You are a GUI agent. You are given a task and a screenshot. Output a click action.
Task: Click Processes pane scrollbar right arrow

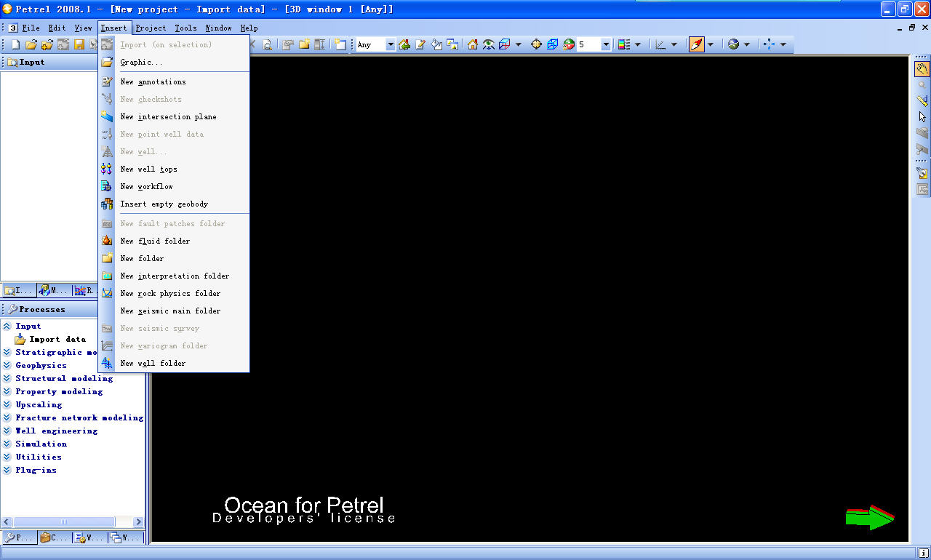(137, 522)
